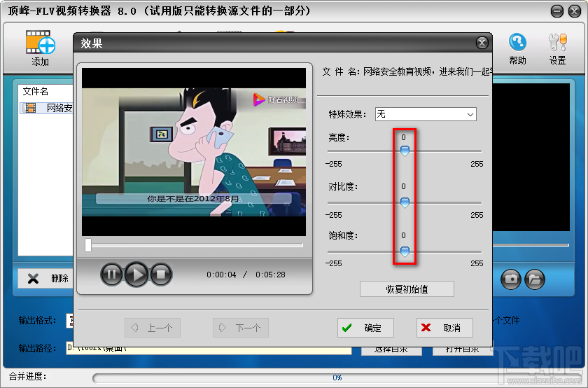588x388 pixels.
Task: Click the 特殊效果 label
Action: pyautogui.click(x=348, y=114)
